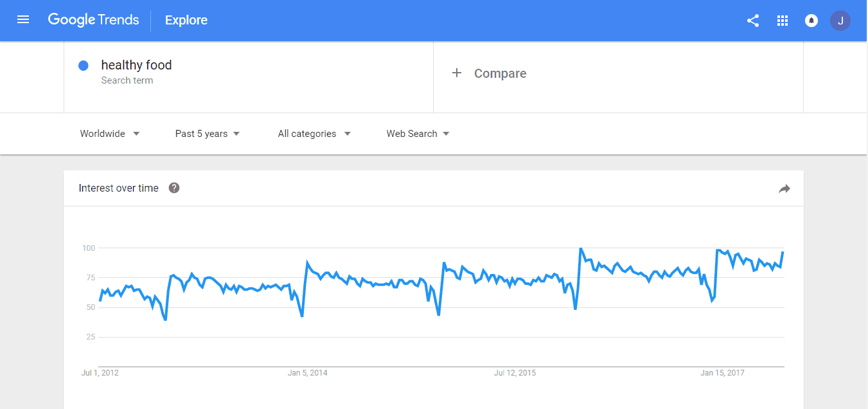Image resolution: width=868 pixels, height=409 pixels.
Task: Click the Google Trends logo
Action: [93, 20]
